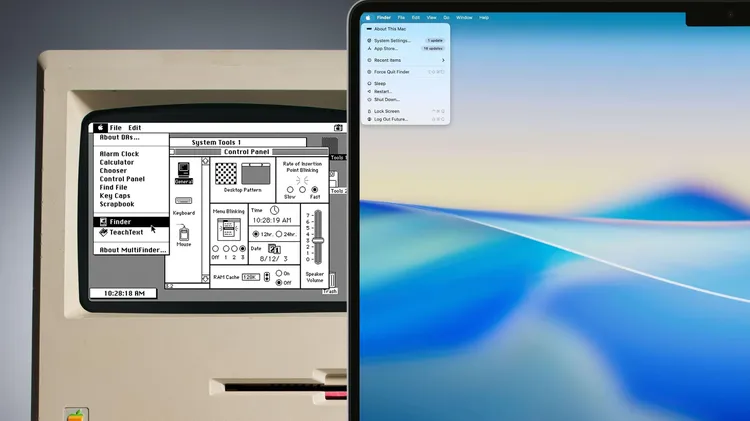This screenshot has height=421, width=750.
Task: Select the Keyboard control panel icon
Action: (x=184, y=201)
